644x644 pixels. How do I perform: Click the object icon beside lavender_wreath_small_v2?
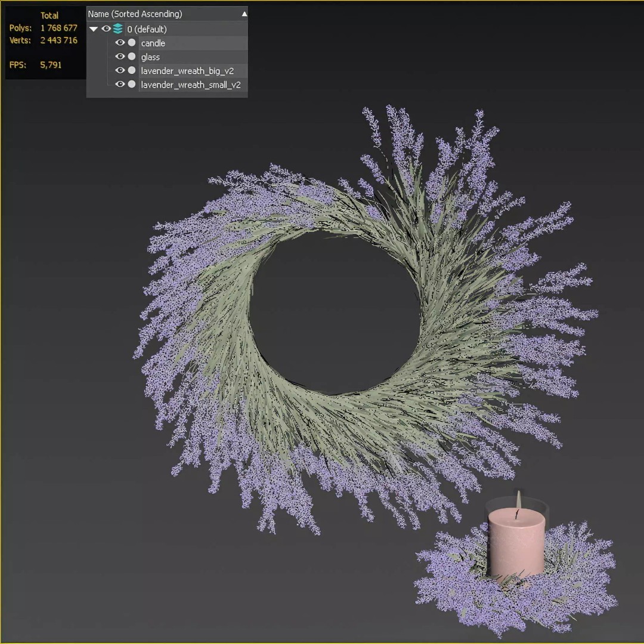[132, 84]
